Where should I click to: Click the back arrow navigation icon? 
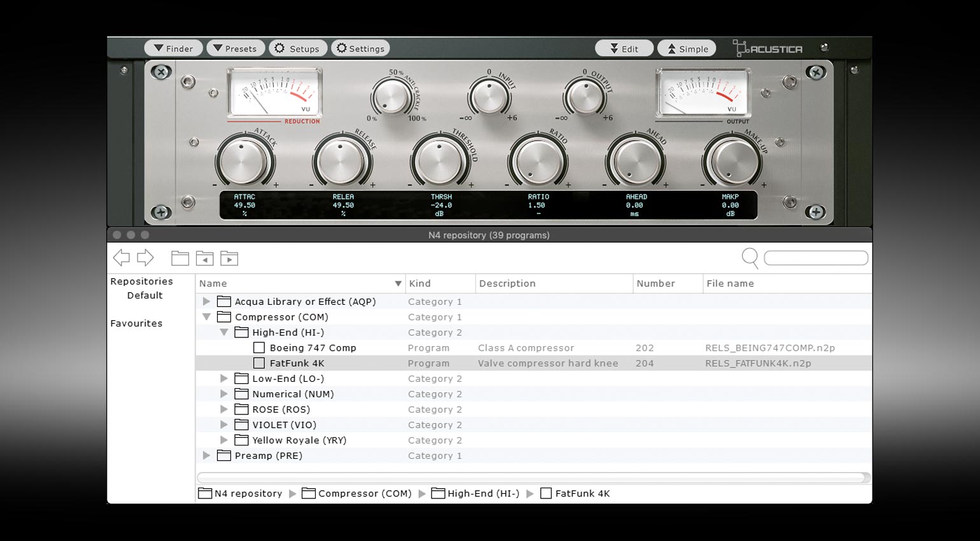click(x=121, y=258)
